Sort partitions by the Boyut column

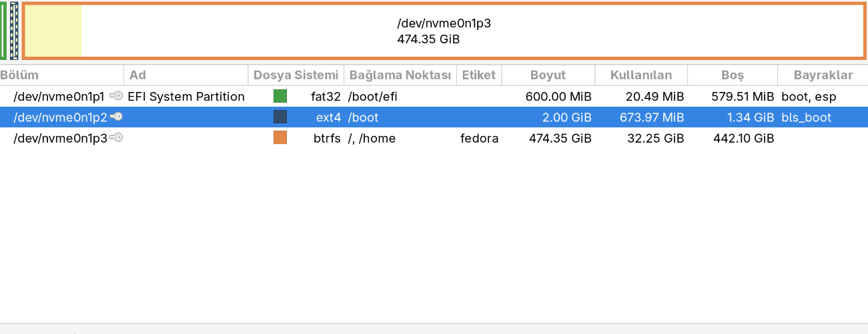pyautogui.click(x=548, y=75)
